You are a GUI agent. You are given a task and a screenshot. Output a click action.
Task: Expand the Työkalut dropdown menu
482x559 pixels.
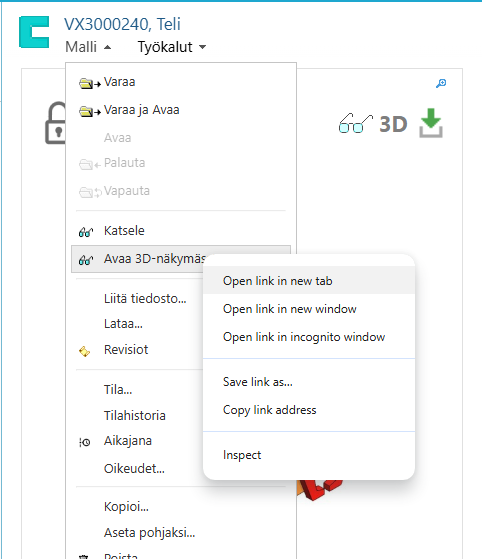point(172,47)
